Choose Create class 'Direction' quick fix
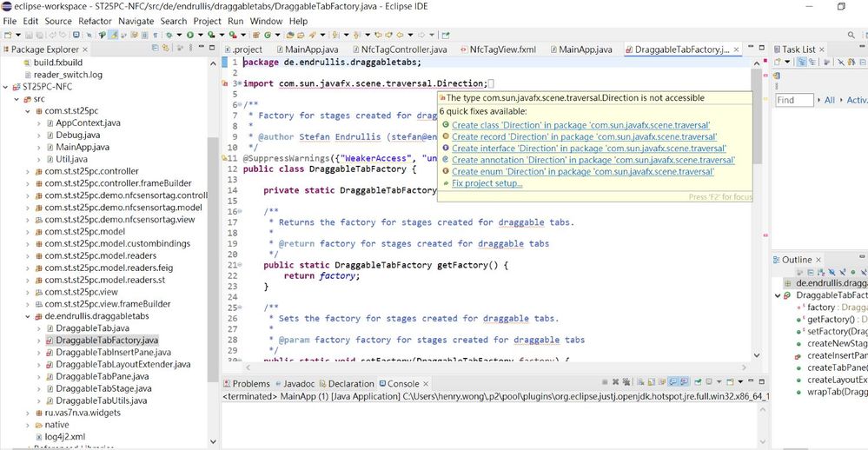The image size is (868, 450). click(x=580, y=125)
